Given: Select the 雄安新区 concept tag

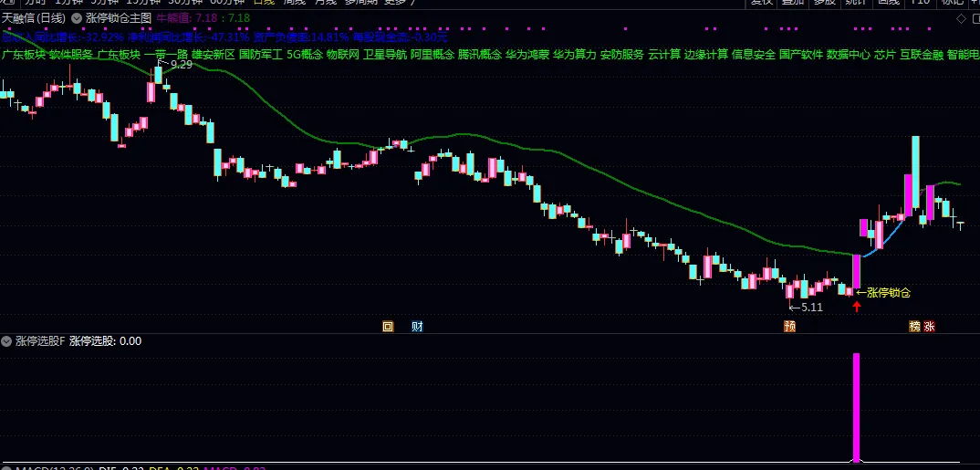Looking at the screenshot, I should point(214,55).
